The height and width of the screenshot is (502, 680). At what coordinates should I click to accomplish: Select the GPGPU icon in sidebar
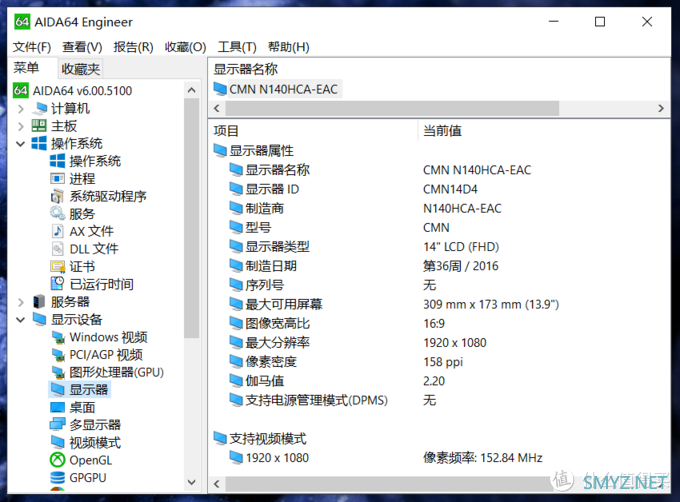click(x=58, y=478)
